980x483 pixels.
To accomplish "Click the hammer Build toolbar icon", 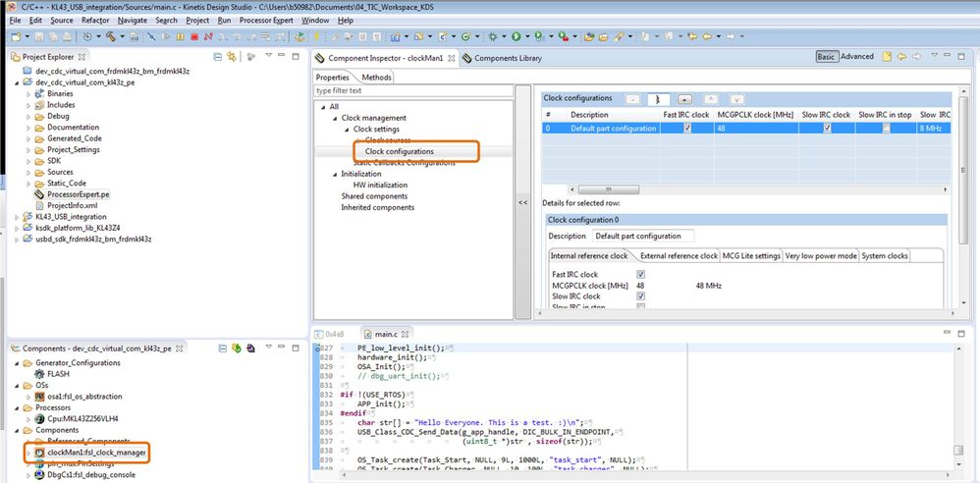I will pyautogui.click(x=111, y=37).
